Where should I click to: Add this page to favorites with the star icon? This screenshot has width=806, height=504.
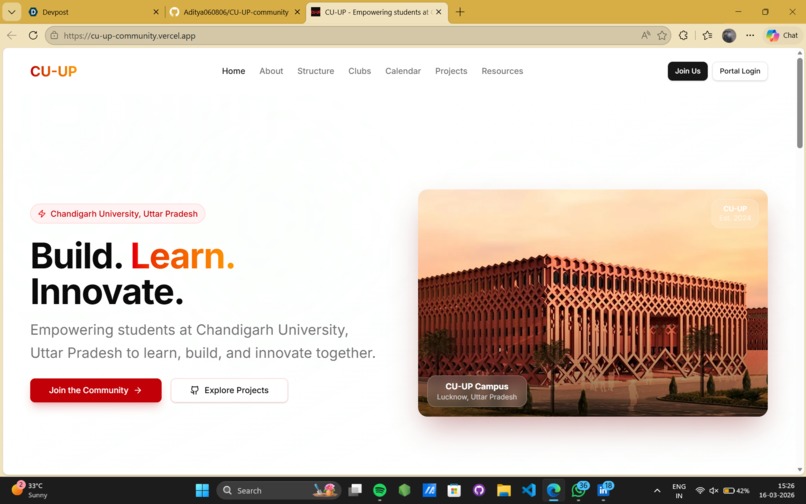(x=662, y=35)
